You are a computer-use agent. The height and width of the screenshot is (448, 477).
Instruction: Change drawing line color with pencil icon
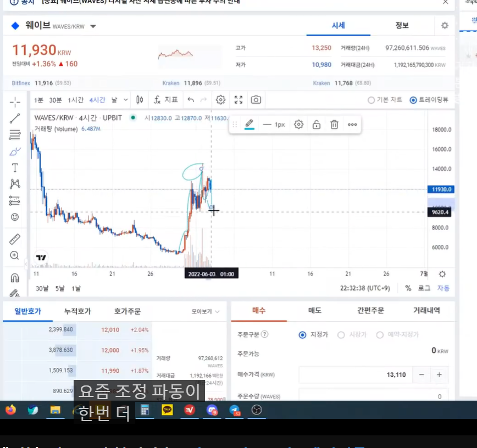249,124
